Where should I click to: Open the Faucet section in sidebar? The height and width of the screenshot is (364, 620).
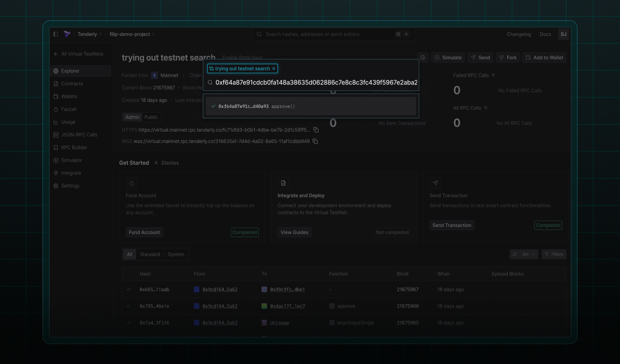click(x=69, y=109)
